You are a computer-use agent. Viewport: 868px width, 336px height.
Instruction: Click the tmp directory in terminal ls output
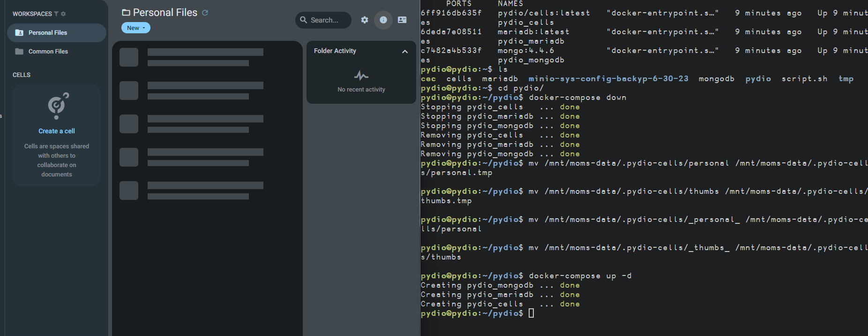pyautogui.click(x=846, y=79)
